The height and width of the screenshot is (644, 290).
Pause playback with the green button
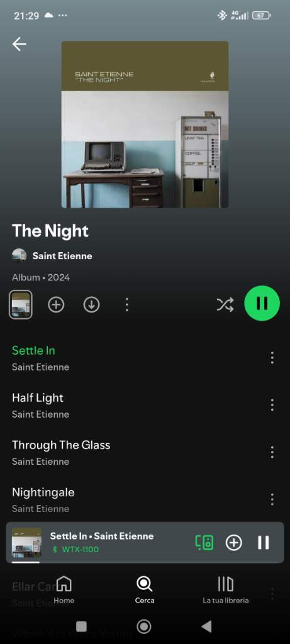(x=262, y=303)
